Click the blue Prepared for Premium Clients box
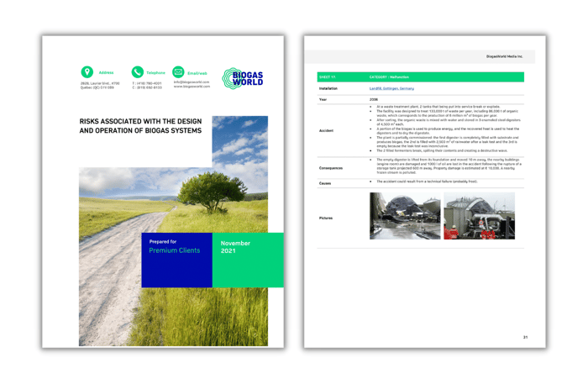Viewport: 588px width, 384px height. click(x=176, y=259)
